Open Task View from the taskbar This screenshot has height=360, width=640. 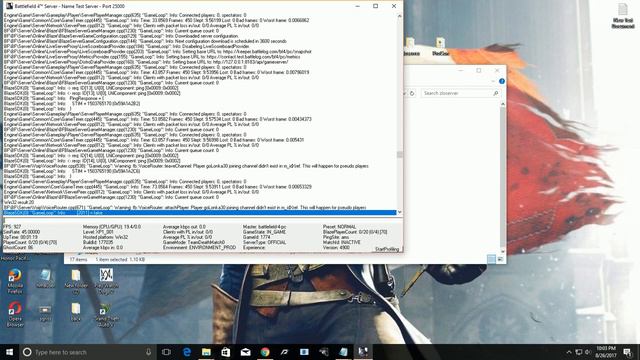(166, 352)
